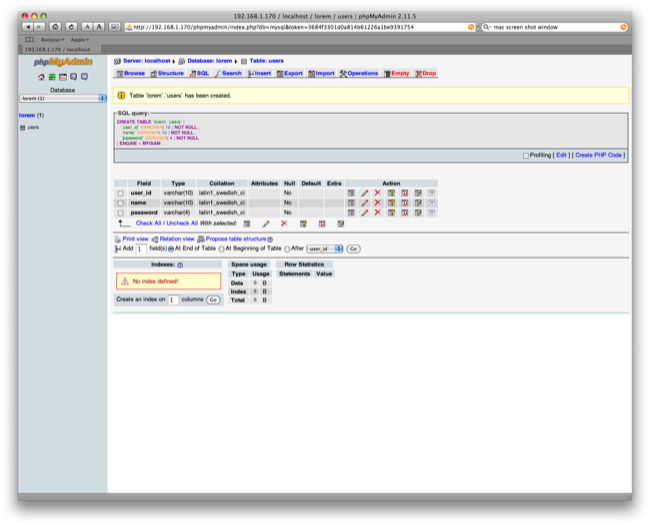
Task: Open the 'After' field dropdown showing user_id
Action: coord(325,249)
